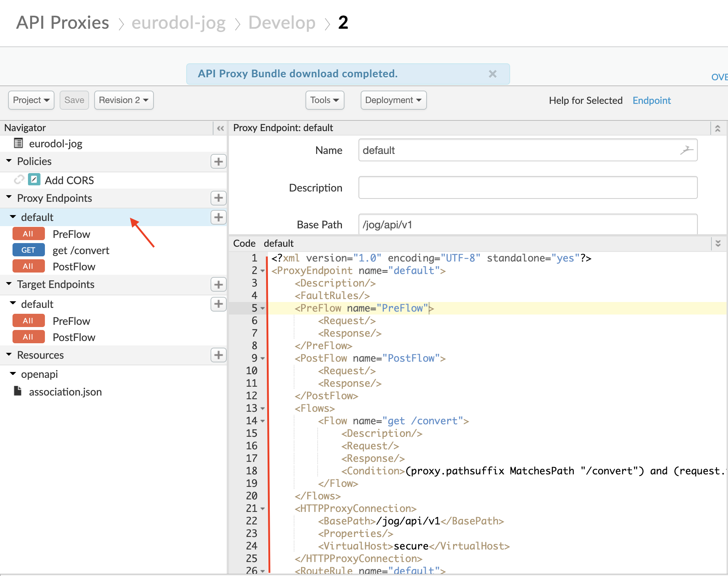Viewport: 728px width, 576px height.
Task: Click the Add CORS policy icon
Action: (34, 179)
